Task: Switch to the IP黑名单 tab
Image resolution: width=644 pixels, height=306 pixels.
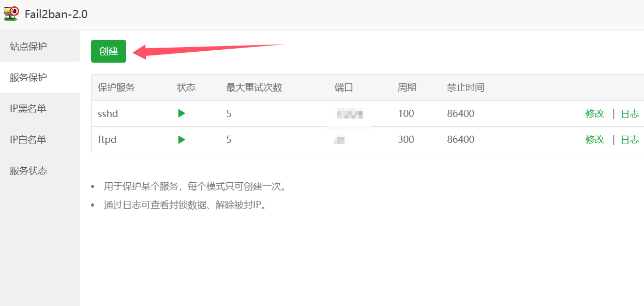Action: pos(40,108)
